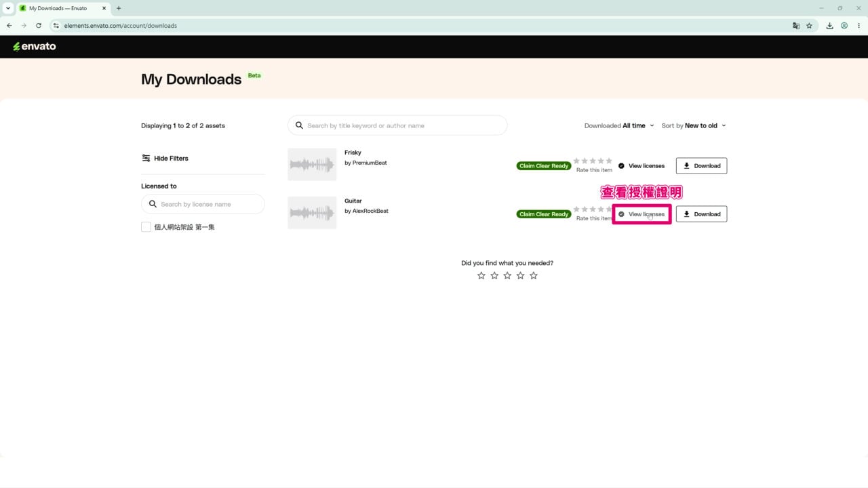Open the tab search dropdown arrow
Screen dimensions: 868x488
[8, 8]
